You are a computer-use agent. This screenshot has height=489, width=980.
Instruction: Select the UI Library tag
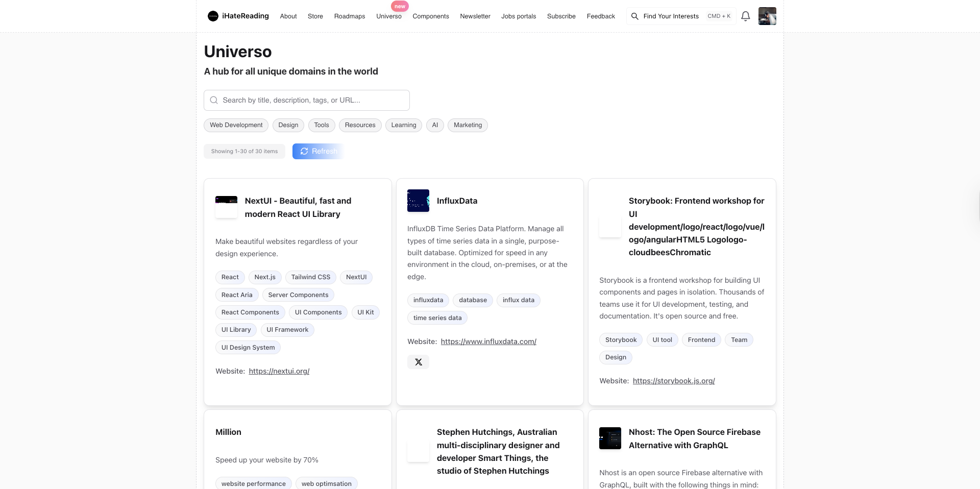(236, 330)
